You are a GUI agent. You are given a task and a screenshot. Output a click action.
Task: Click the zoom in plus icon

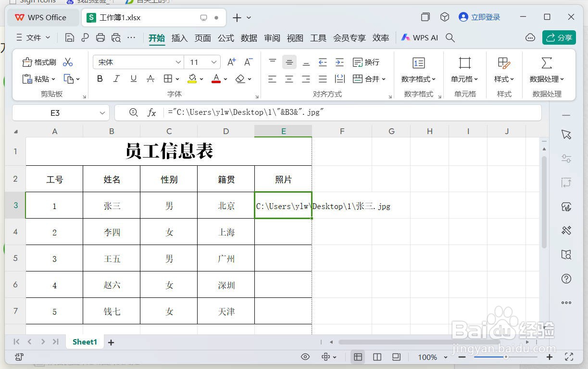[550, 357]
